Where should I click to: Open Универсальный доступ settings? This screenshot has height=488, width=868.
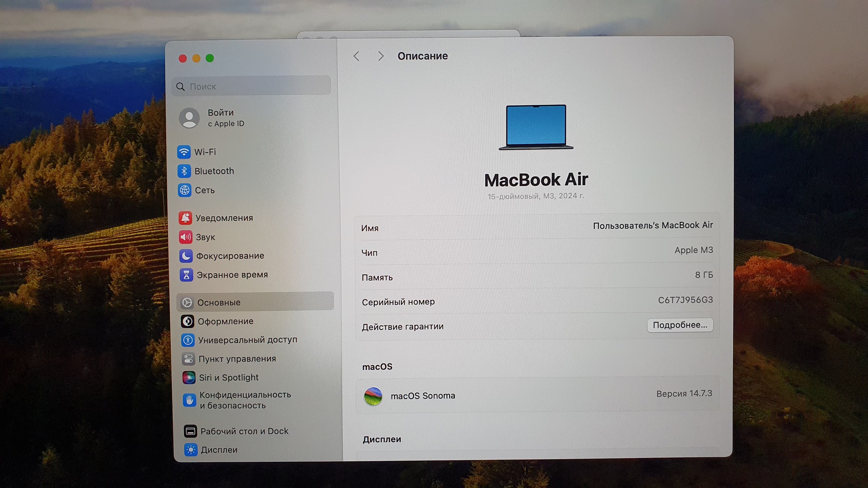(247, 340)
